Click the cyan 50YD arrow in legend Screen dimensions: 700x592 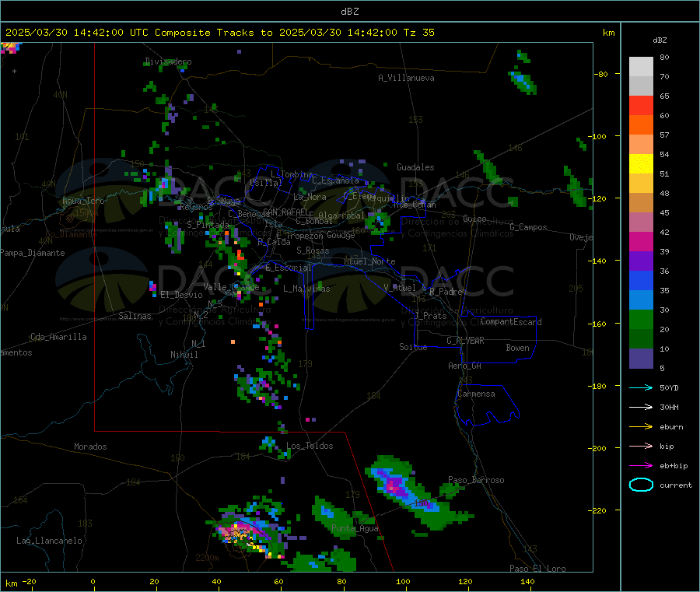pyautogui.click(x=641, y=387)
